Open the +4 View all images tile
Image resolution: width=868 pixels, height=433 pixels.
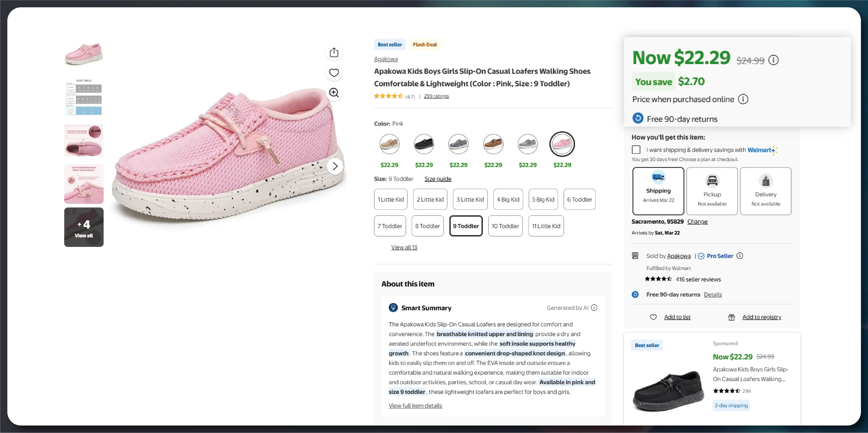click(x=84, y=227)
